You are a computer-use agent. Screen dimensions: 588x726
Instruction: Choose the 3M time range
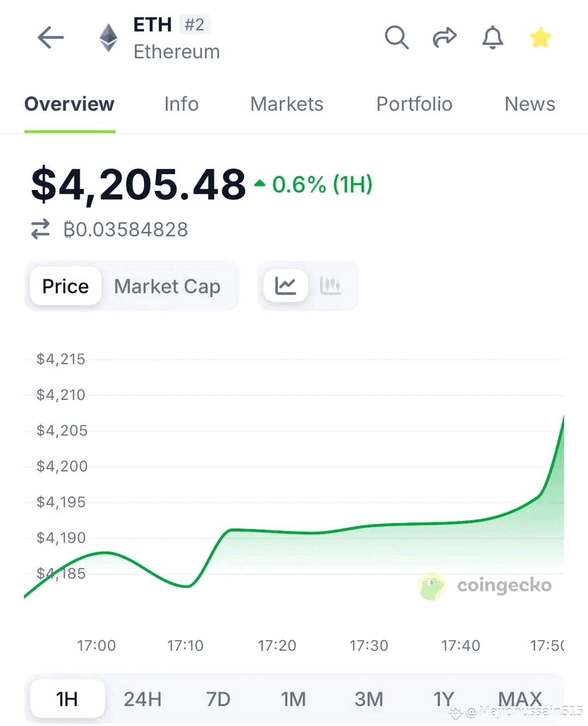click(369, 699)
